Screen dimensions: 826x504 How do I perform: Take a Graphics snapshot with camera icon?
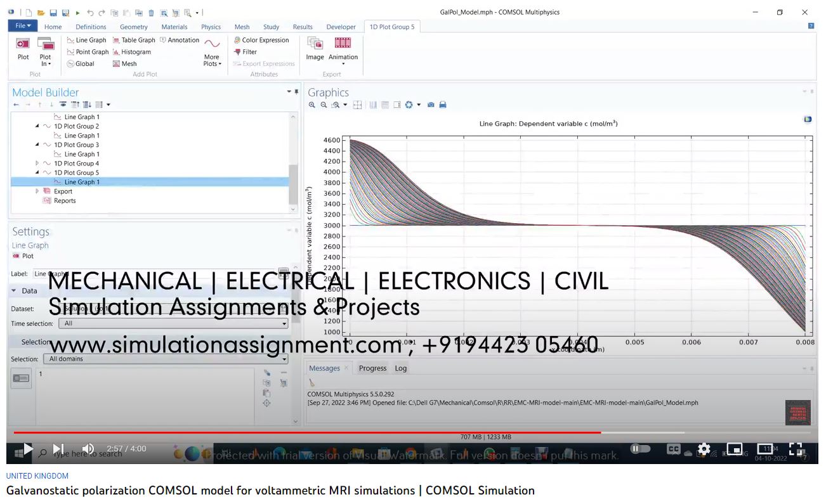(431, 105)
